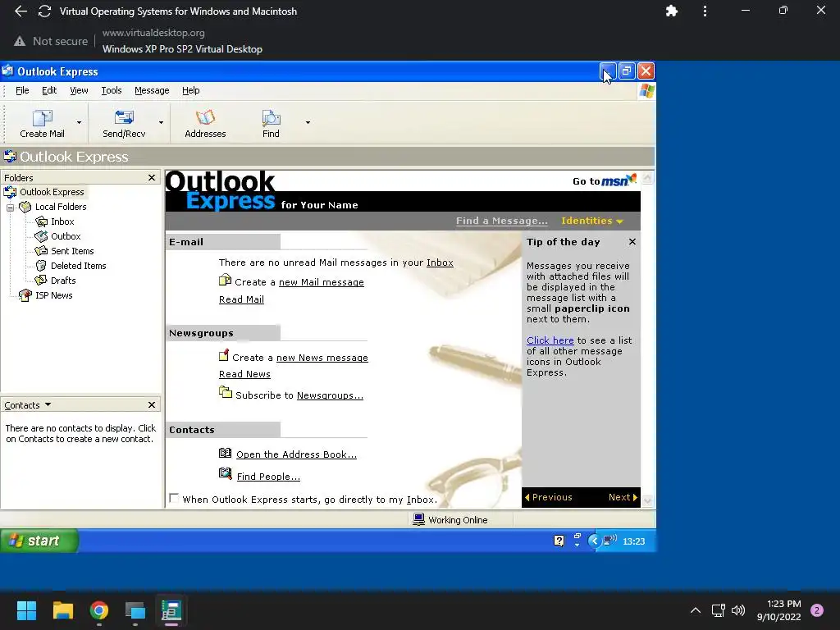
Task: Select the Drafts folder icon
Action: click(x=41, y=281)
